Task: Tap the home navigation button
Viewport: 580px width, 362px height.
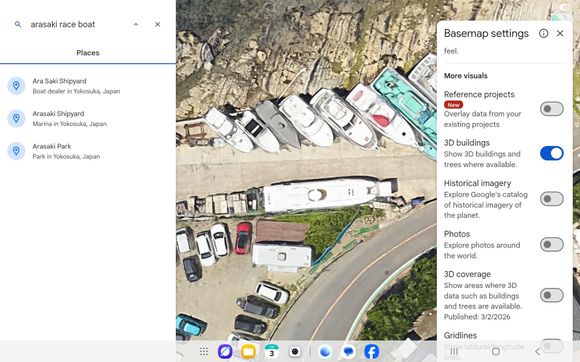Action: [x=496, y=352]
